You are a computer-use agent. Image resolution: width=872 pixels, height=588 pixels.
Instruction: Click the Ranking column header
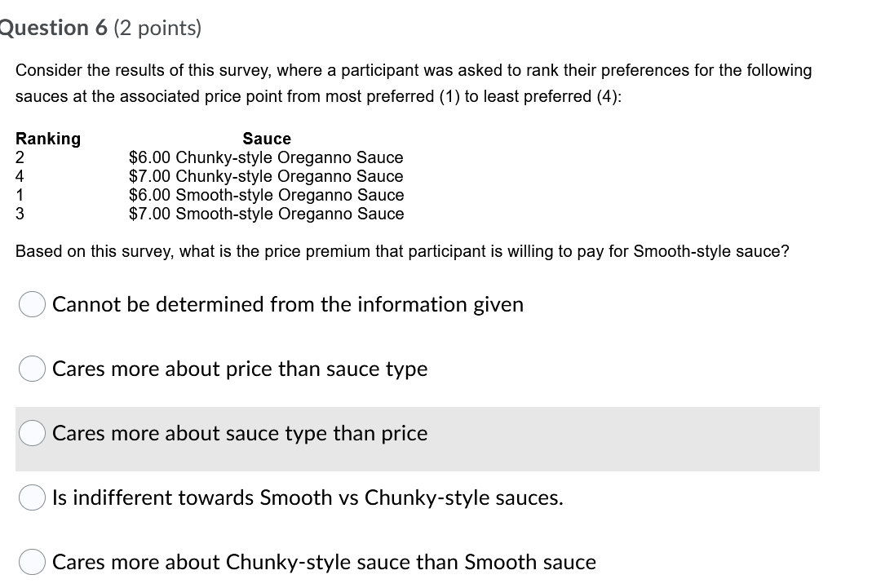click(x=48, y=139)
